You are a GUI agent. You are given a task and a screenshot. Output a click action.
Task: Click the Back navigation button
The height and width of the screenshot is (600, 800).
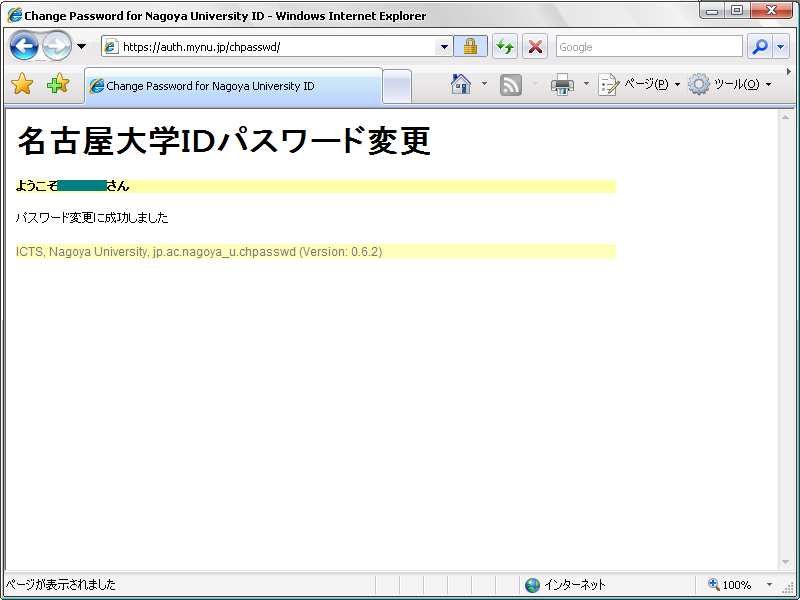point(23,46)
